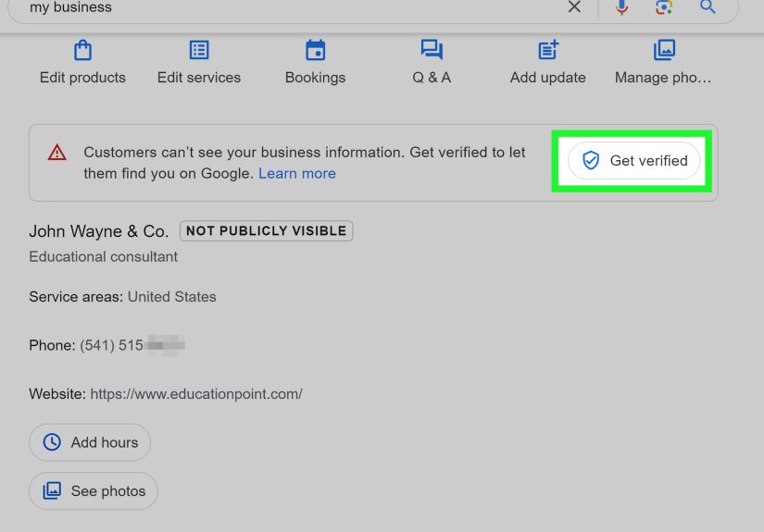Screen dimensions: 764x532
Task: Clear the search box with the X icon
Action: tap(574, 6)
